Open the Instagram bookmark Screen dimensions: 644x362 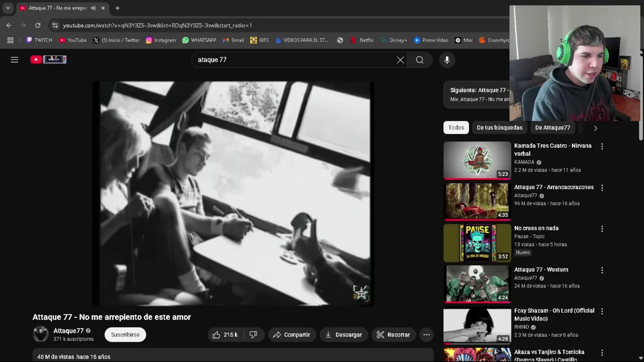[x=160, y=40]
